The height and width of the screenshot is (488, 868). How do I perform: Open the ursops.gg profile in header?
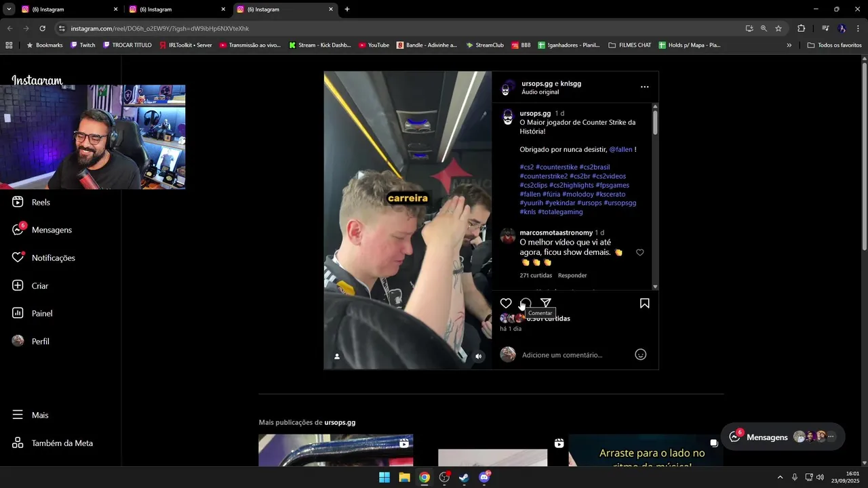click(537, 83)
